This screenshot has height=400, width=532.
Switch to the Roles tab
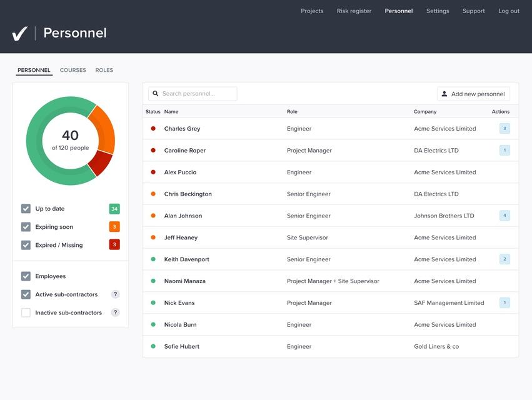[x=104, y=71]
